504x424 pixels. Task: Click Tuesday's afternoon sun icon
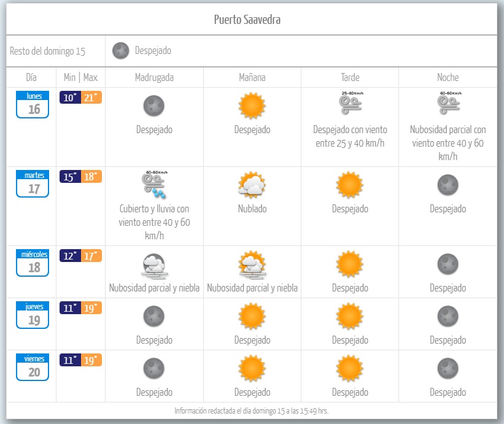350,184
